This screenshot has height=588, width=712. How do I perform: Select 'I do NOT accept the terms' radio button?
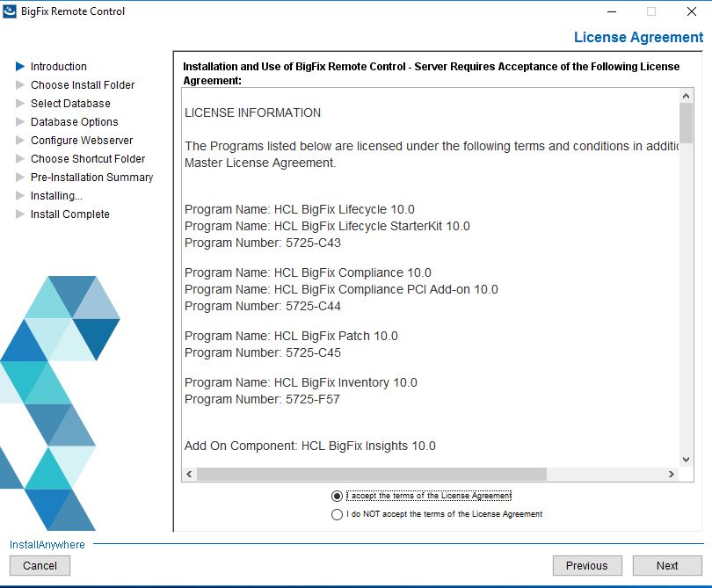tap(337, 514)
